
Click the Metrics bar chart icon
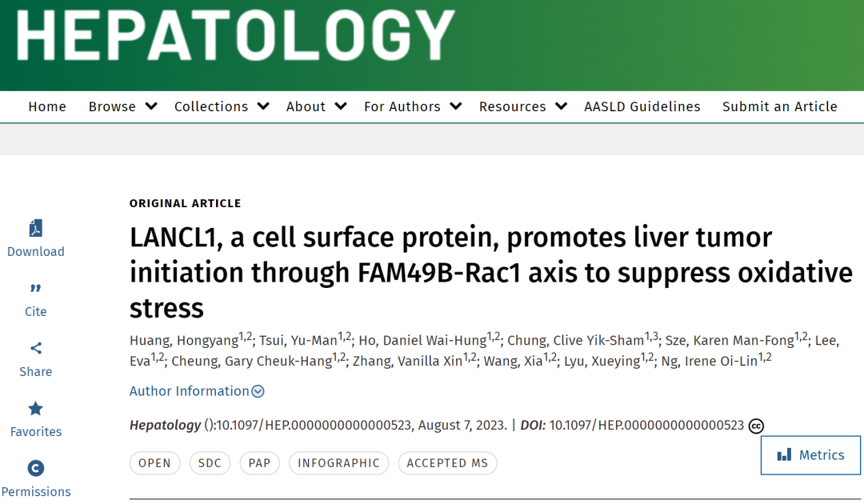click(784, 455)
